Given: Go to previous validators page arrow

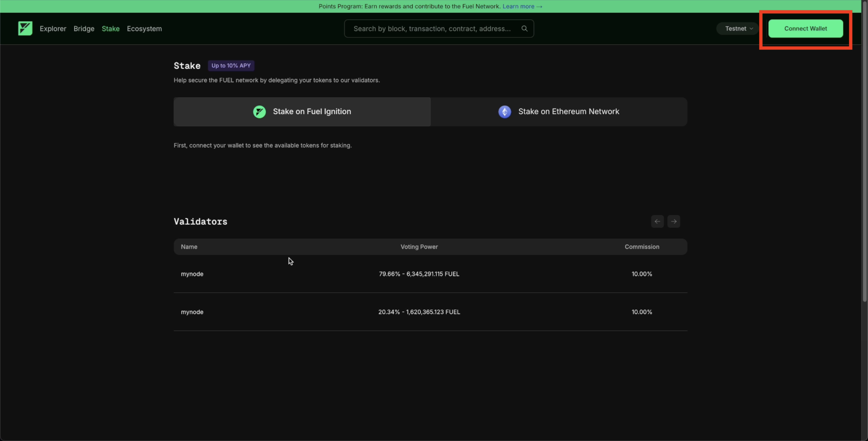Looking at the screenshot, I should (x=657, y=222).
